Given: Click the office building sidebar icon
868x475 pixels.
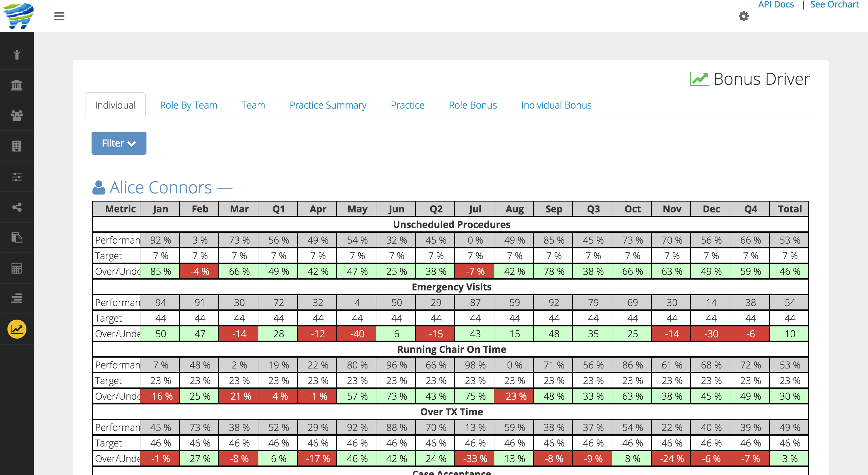Looking at the screenshot, I should click(x=17, y=146).
